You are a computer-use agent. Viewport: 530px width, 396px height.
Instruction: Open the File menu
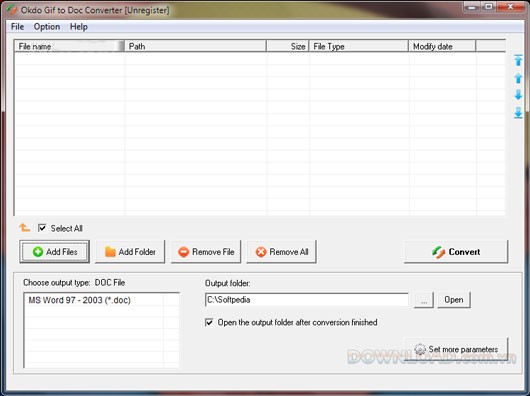[x=17, y=27]
